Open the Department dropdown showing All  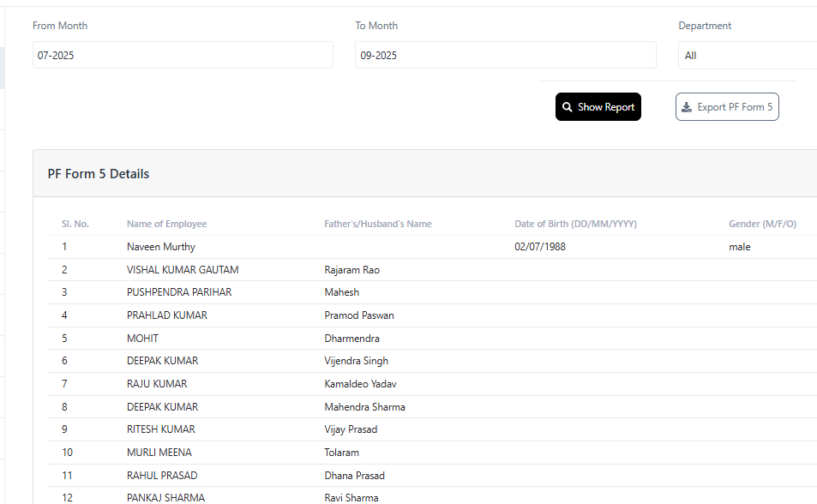click(x=748, y=56)
